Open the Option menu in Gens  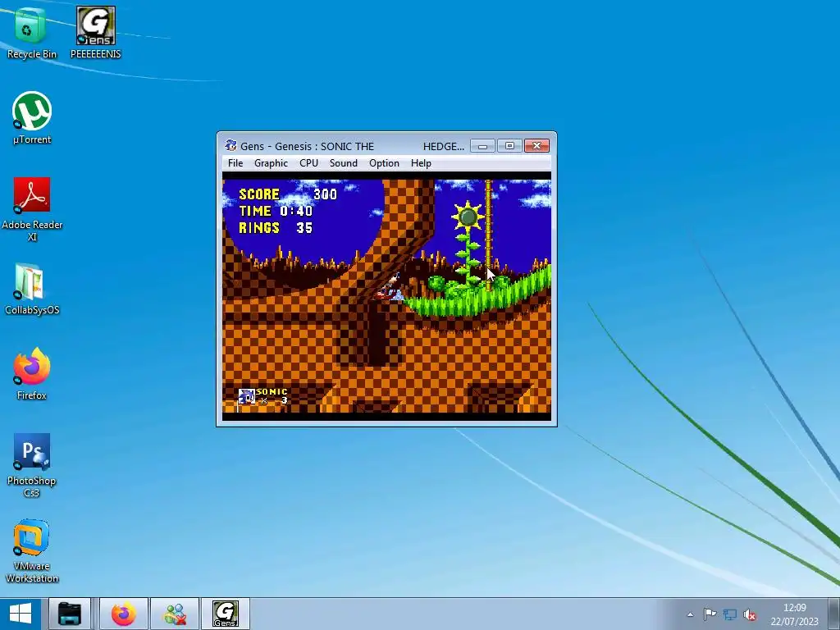pyautogui.click(x=384, y=163)
